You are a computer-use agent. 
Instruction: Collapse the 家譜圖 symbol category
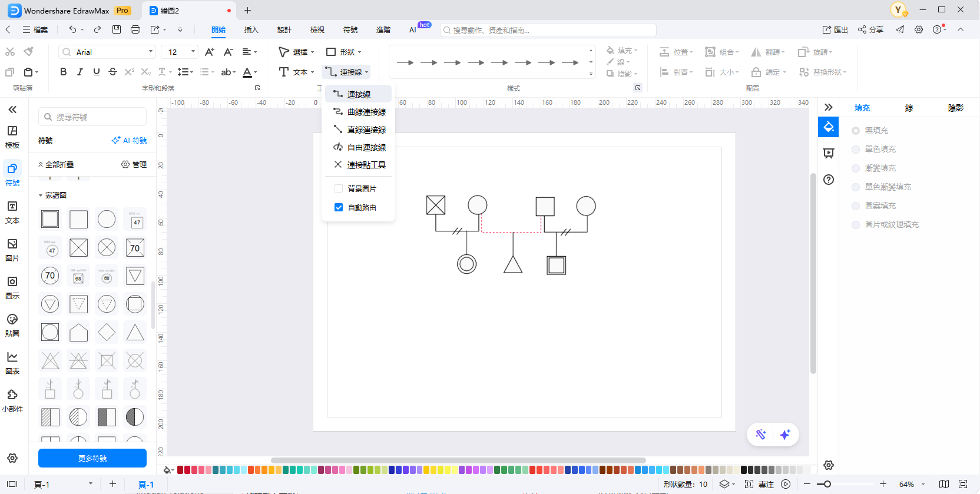(41, 195)
